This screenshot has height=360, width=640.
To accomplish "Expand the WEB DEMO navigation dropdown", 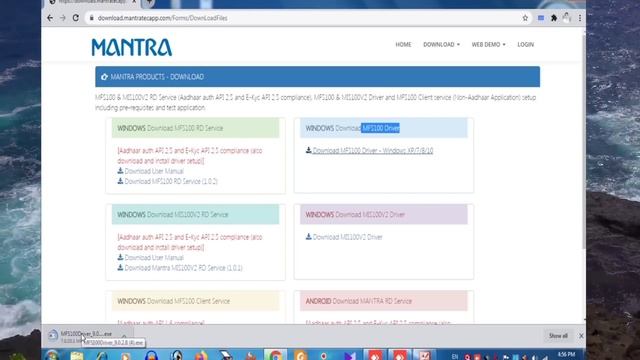I will [489, 44].
